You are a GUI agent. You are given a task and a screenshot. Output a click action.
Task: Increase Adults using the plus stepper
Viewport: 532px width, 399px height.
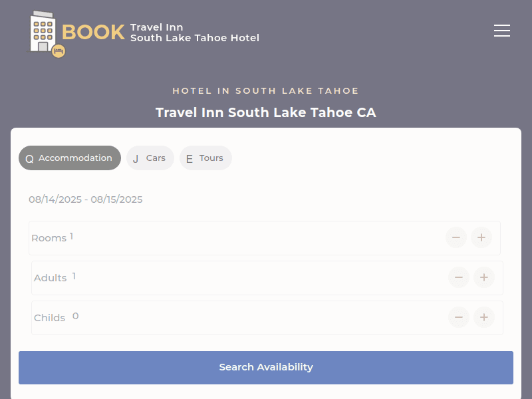point(484,277)
